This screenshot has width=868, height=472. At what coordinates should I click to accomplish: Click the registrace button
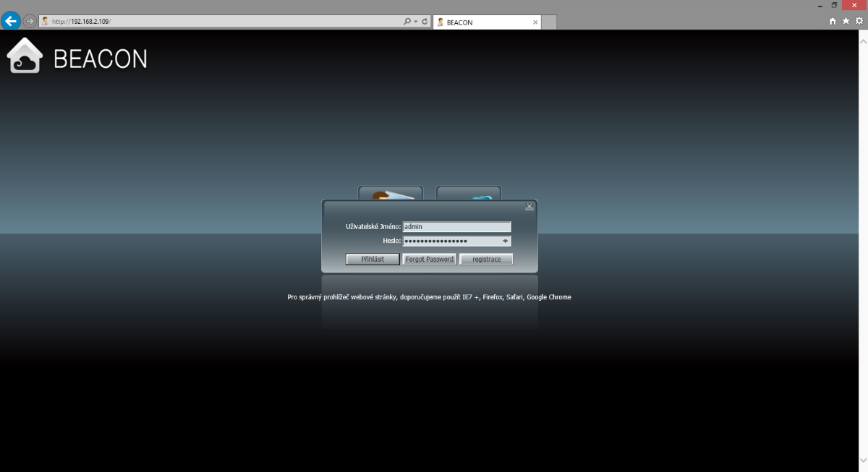click(x=486, y=259)
